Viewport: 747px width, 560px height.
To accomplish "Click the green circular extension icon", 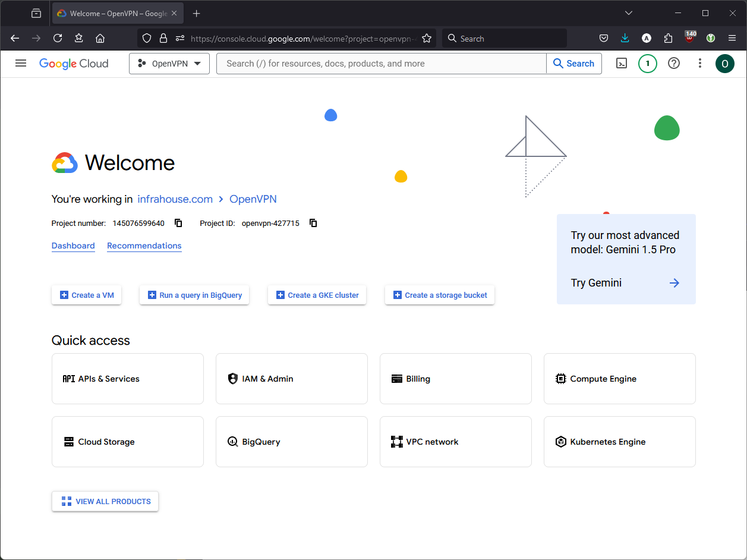I will (711, 38).
